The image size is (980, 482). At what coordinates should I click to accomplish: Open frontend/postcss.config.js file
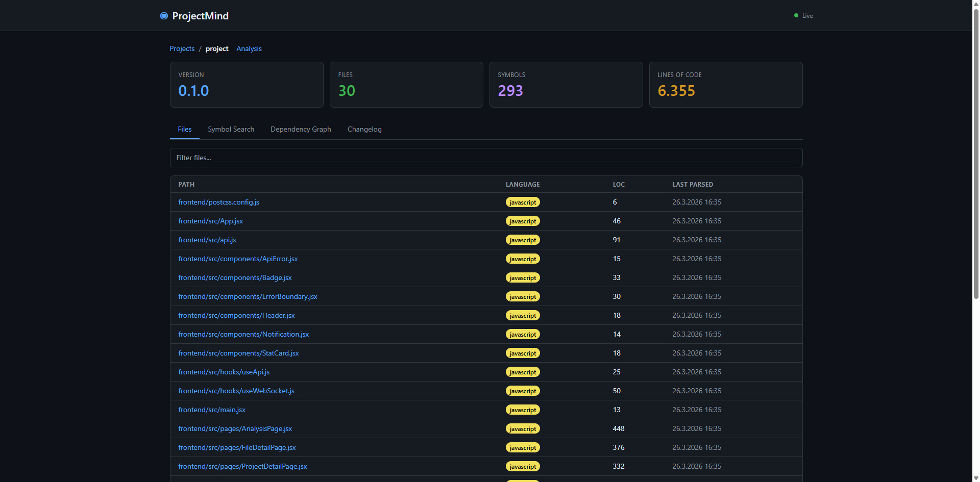pyautogui.click(x=218, y=202)
